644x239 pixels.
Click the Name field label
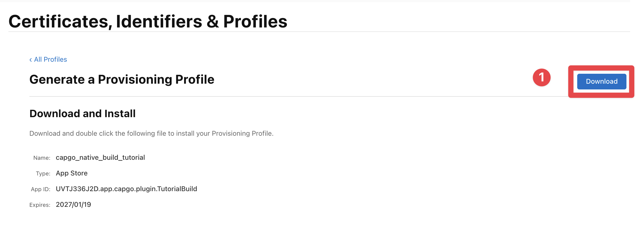point(42,158)
